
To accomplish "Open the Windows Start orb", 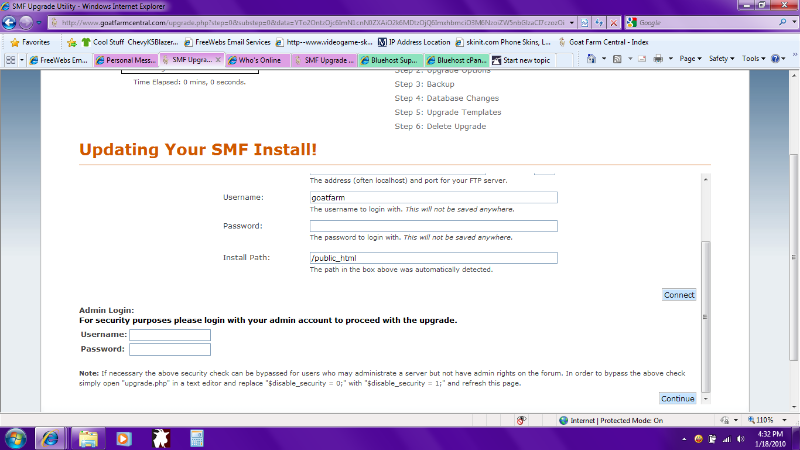I will tap(15, 439).
